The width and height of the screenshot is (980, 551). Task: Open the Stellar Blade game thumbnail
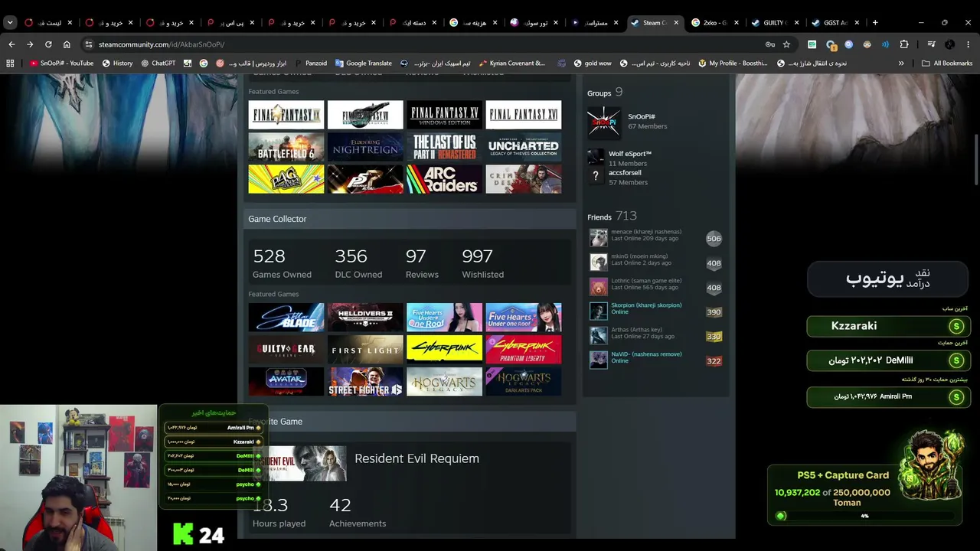click(286, 318)
